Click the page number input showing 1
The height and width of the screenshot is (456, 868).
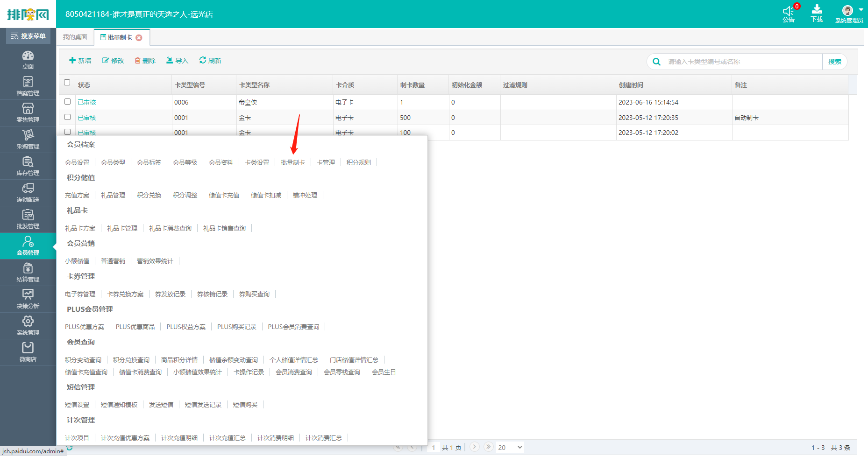[434, 447]
